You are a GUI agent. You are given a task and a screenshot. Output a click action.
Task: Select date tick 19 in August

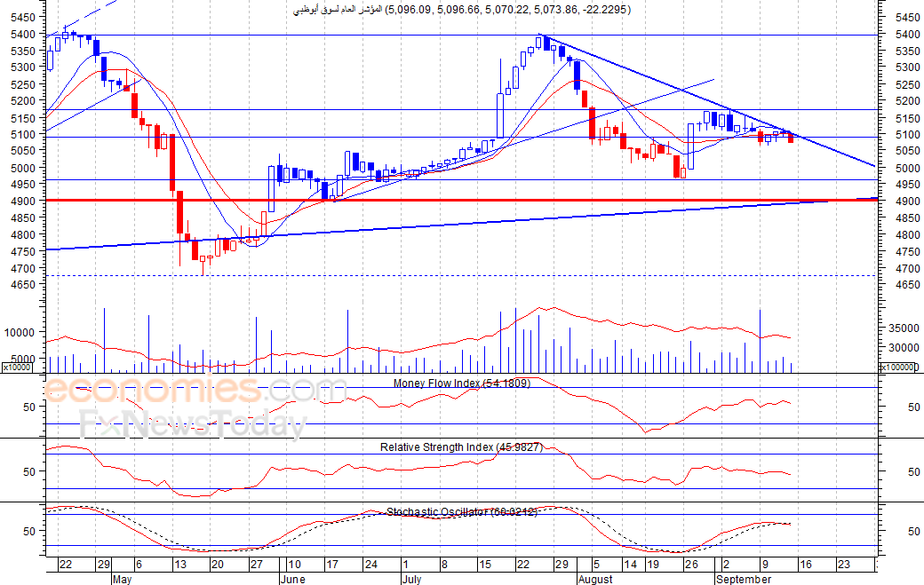(653, 565)
